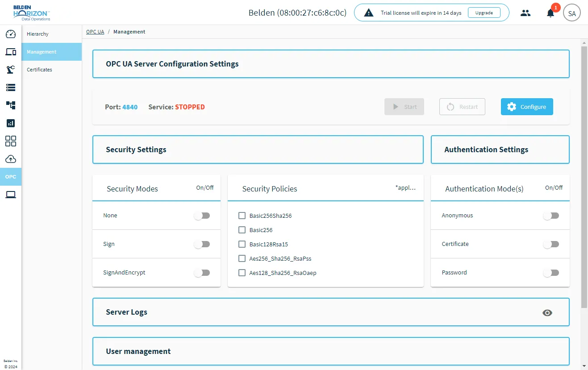588x370 pixels.
Task: Expand the User management section
Action: point(331,351)
